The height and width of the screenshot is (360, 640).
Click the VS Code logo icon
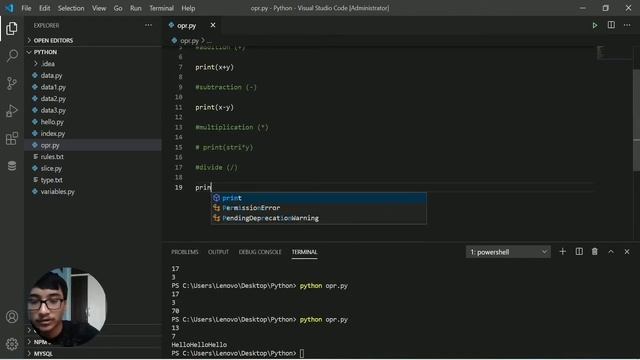[9, 8]
